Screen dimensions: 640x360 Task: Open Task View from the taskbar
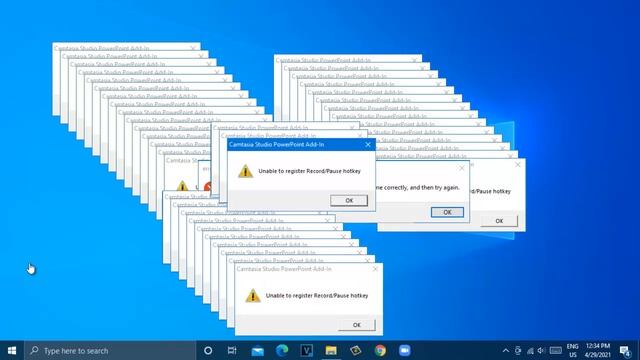point(232,350)
